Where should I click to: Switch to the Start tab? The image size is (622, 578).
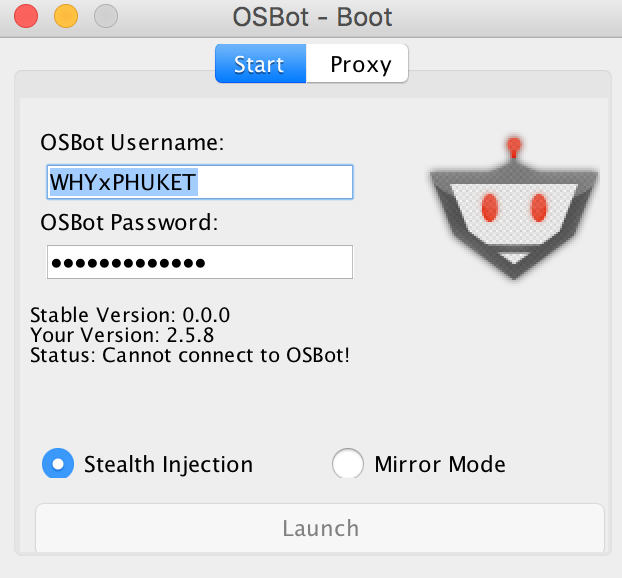point(259,65)
